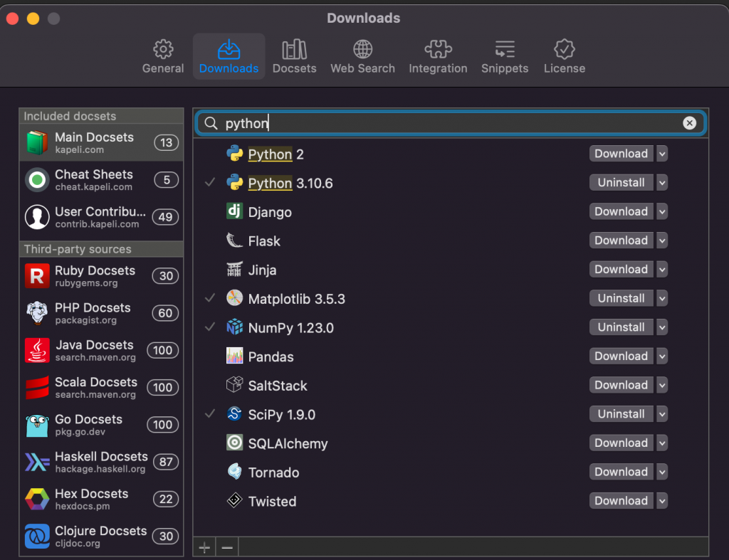Choose the Hex Docsets hexagon icon

(37, 499)
